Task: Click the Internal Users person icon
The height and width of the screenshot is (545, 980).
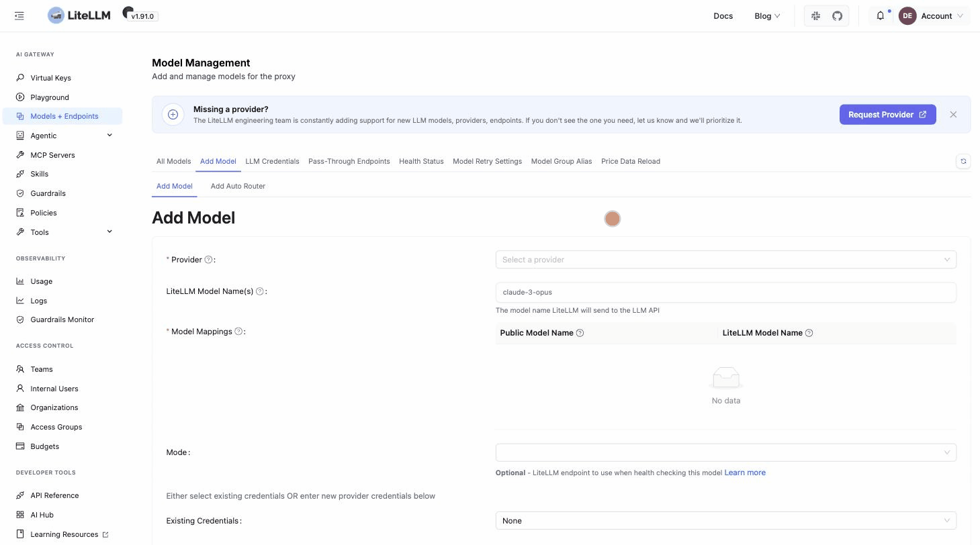Action: (x=20, y=389)
